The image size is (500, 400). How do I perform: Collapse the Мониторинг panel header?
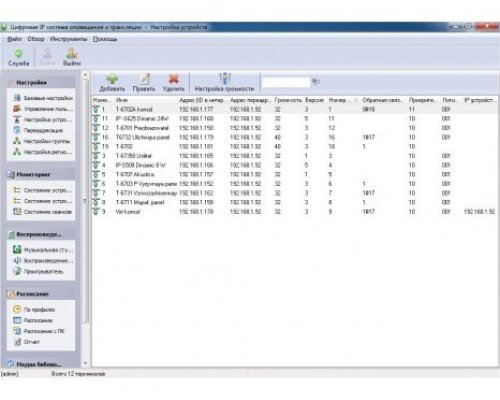pos(41,174)
